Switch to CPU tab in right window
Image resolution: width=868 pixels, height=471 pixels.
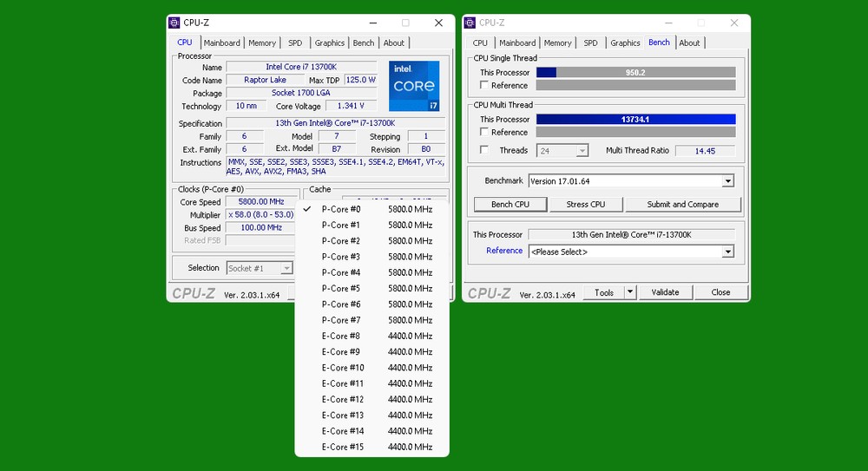(480, 43)
